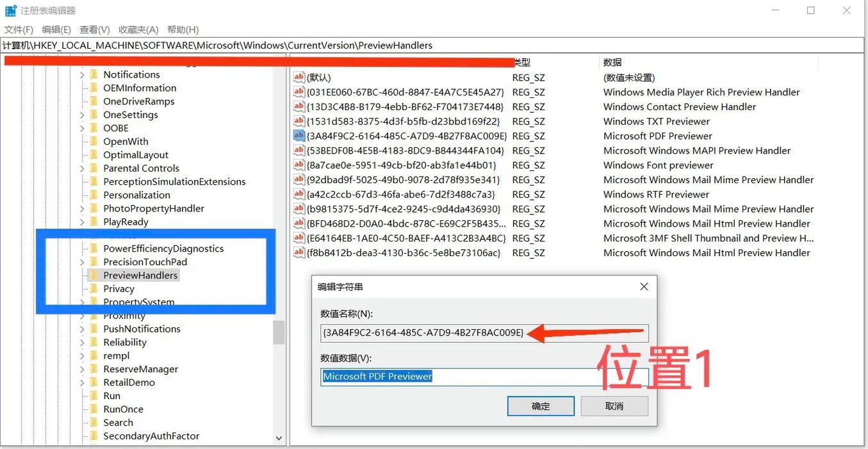The width and height of the screenshot is (868, 449).
Task: Click the ab icon next to {031EE060-67BC...} entry
Action: [299, 92]
